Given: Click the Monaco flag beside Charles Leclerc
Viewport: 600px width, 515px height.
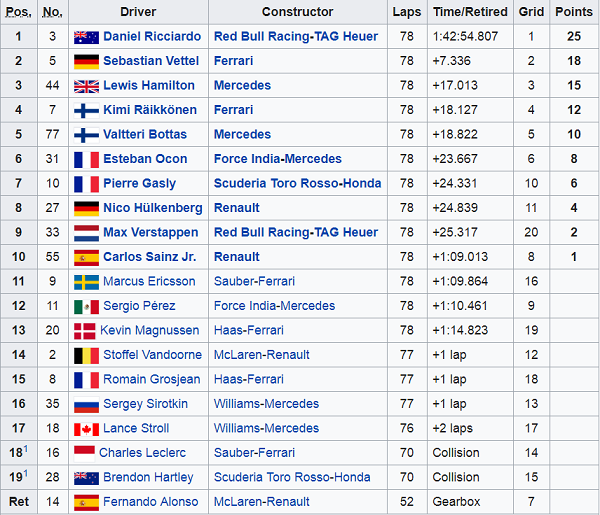Looking at the screenshot, I should [x=84, y=453].
